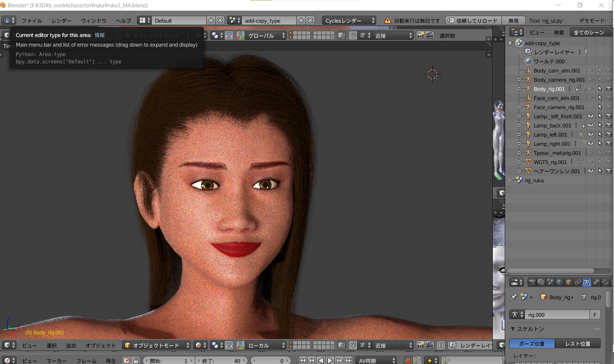Viewport: 614px width, 364px height.
Task: Open the Cyclesレンダー engine dropdown
Action: pos(349,21)
